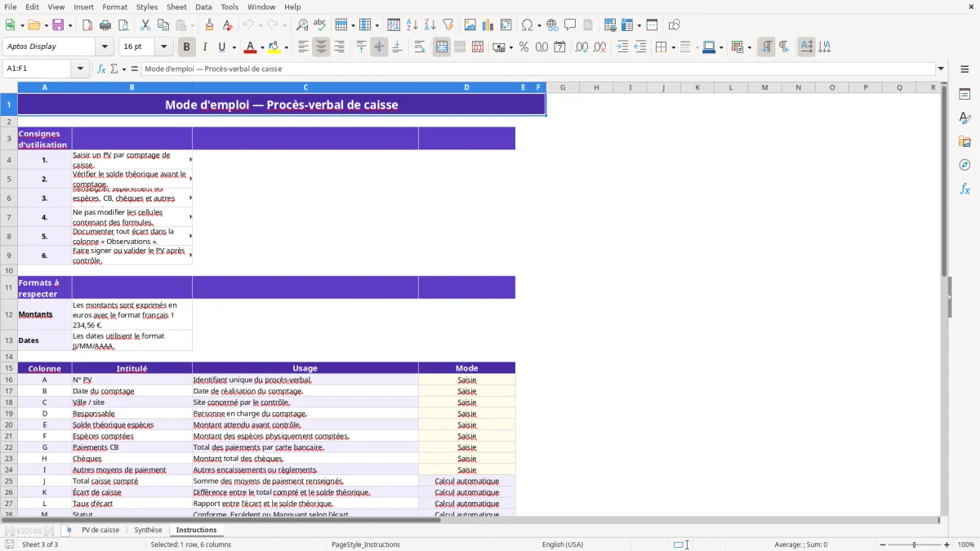Screen dimensions: 980x551
Task: Open Special Character dropdown arrow
Action: [x=539, y=25]
